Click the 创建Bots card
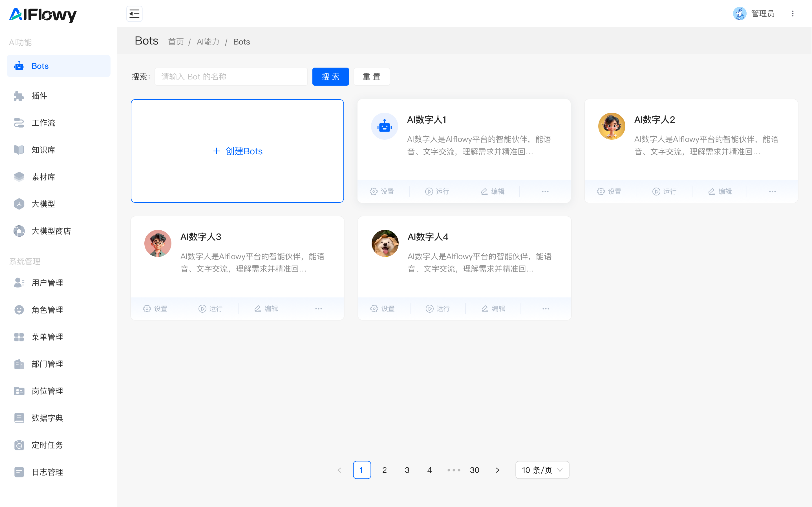 point(237,151)
